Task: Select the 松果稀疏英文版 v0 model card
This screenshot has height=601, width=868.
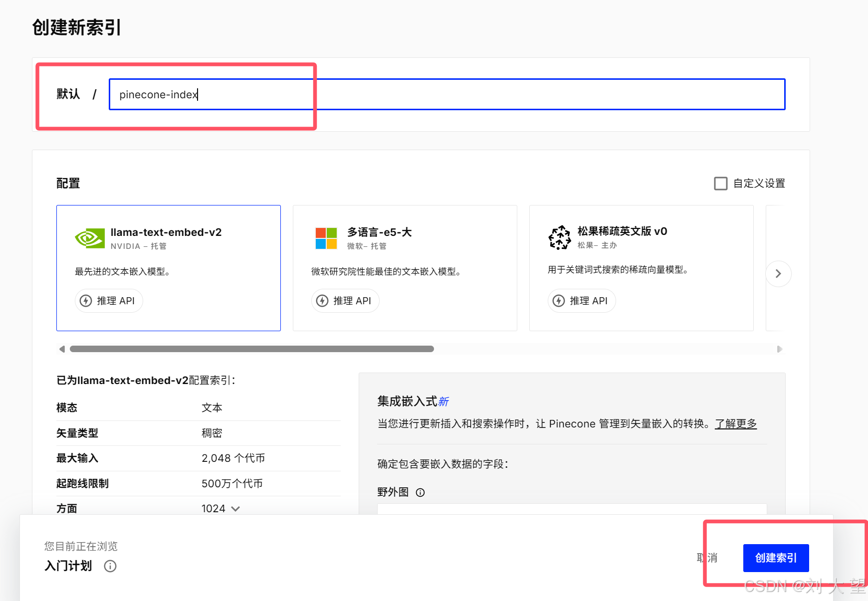Action: [x=642, y=268]
